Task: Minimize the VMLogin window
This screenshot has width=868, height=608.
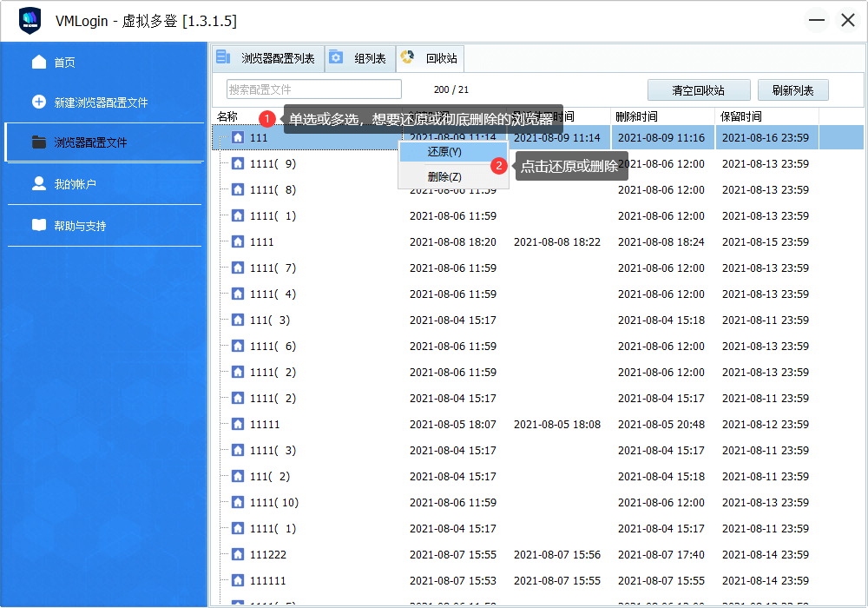Action: tap(817, 21)
